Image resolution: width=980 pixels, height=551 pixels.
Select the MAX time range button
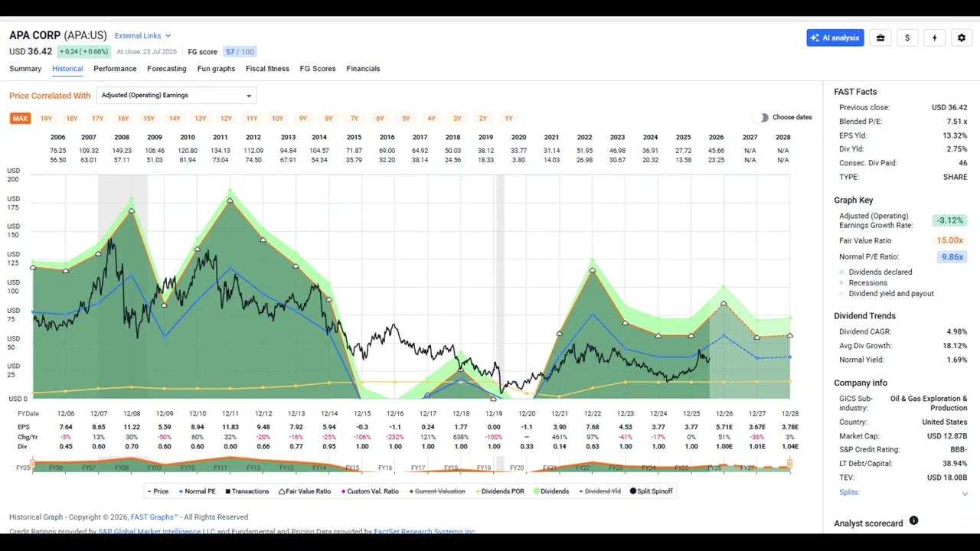(20, 119)
